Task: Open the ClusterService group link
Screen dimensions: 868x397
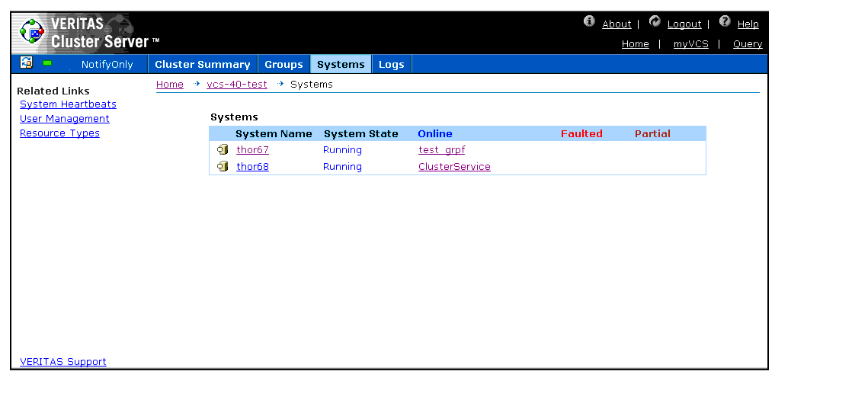Action: [454, 167]
